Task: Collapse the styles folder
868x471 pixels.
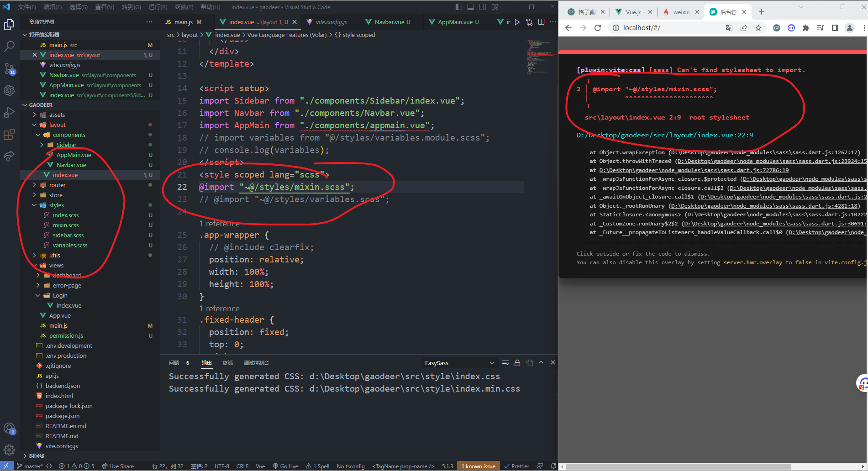Action: click(x=34, y=205)
